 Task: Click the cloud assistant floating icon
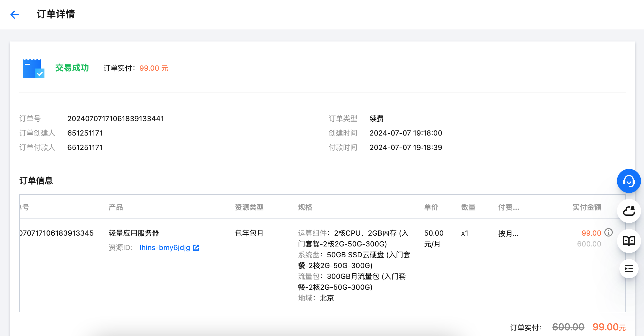[629, 211]
